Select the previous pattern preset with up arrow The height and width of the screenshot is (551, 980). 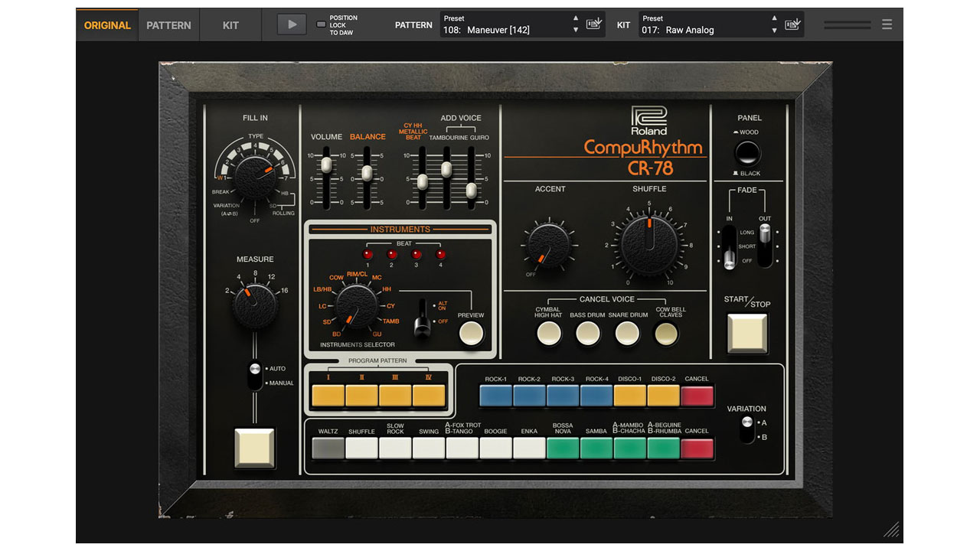[576, 18]
